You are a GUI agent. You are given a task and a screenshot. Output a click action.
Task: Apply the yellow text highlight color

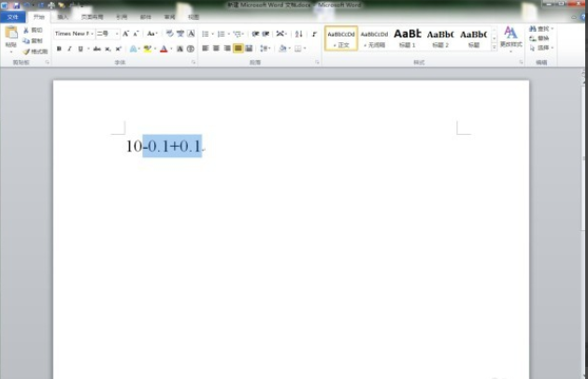[147, 49]
